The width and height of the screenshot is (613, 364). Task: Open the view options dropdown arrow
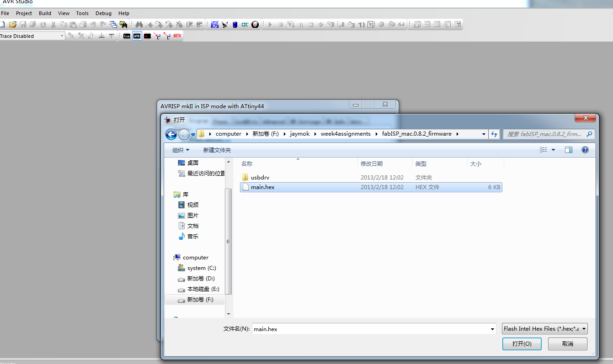point(554,150)
